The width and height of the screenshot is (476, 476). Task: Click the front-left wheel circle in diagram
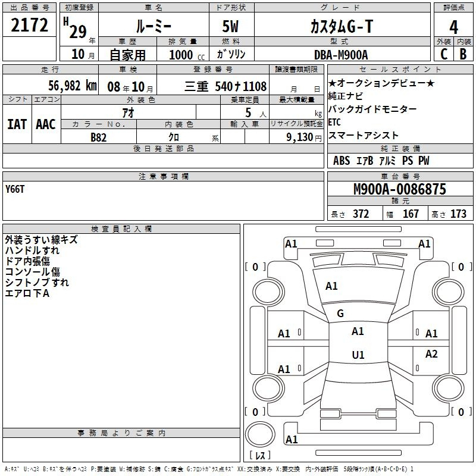coord(268,292)
